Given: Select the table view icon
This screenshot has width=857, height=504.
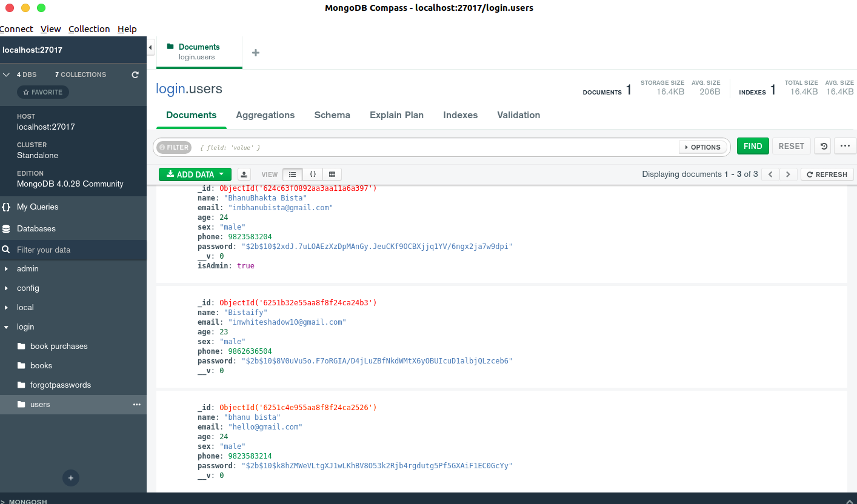Looking at the screenshot, I should point(332,174).
